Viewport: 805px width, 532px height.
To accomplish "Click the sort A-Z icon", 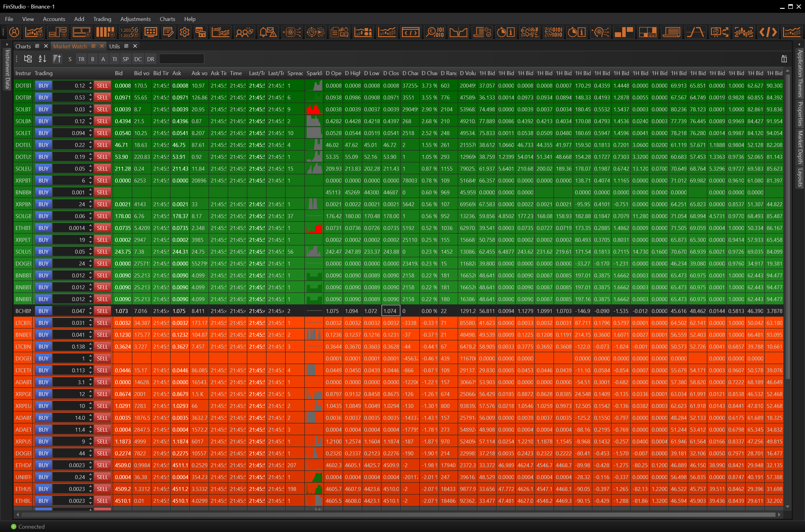I will tap(42, 59).
